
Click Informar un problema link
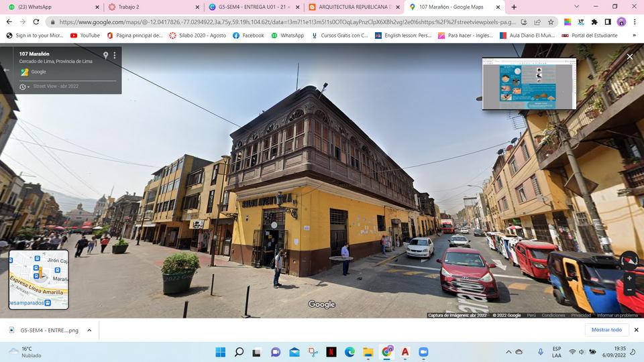tap(617, 315)
